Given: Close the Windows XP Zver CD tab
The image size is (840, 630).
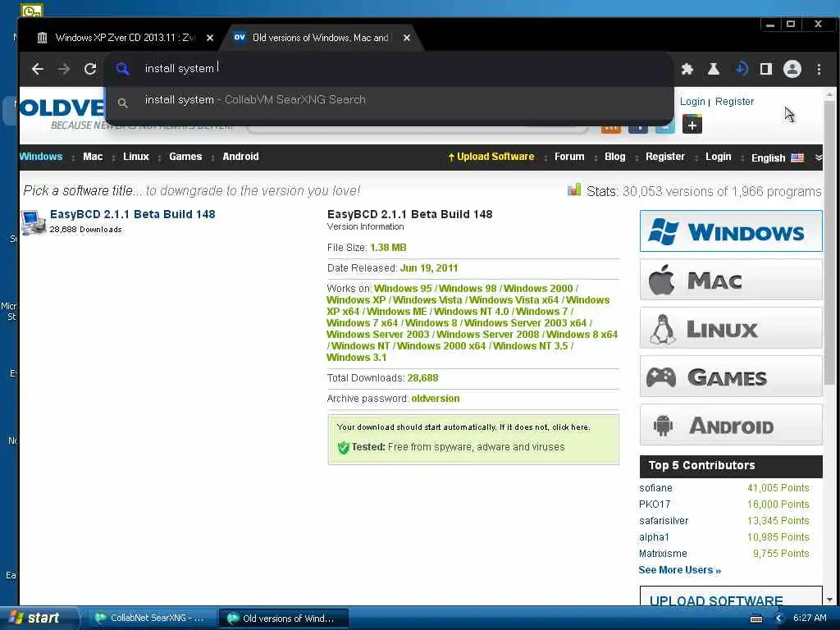Looking at the screenshot, I should [210, 38].
